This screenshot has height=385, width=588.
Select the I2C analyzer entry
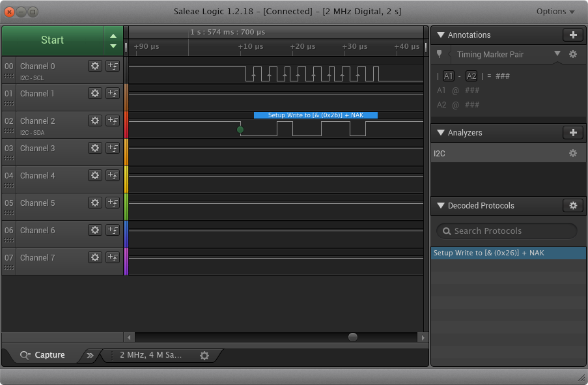tap(508, 153)
